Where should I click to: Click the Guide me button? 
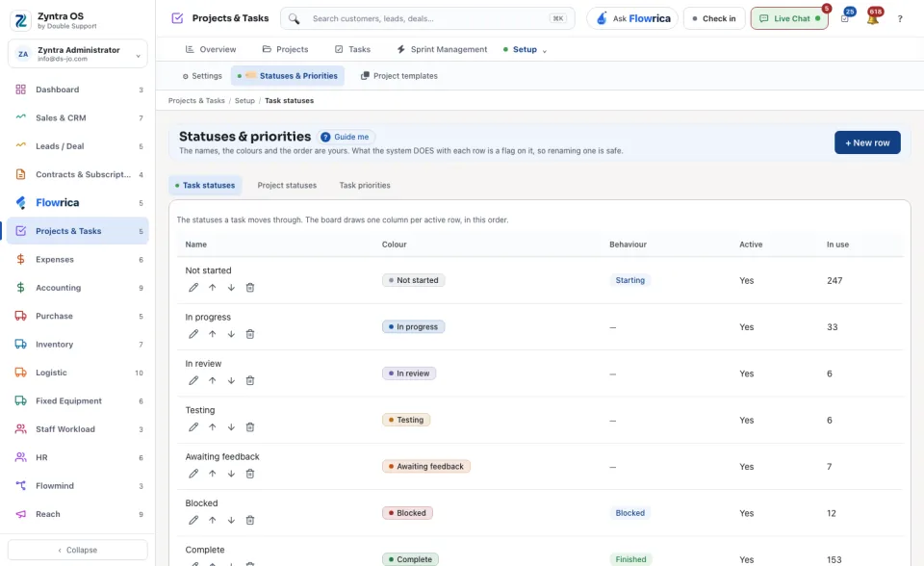346,137
